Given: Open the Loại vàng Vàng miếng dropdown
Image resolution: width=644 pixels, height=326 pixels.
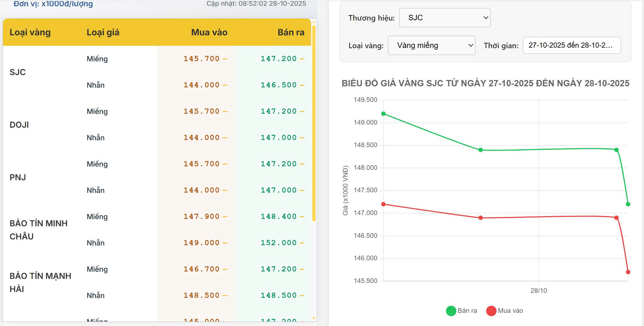Looking at the screenshot, I should pos(431,45).
